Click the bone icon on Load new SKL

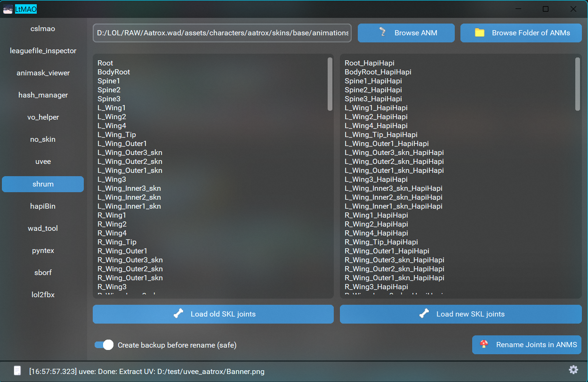click(424, 314)
